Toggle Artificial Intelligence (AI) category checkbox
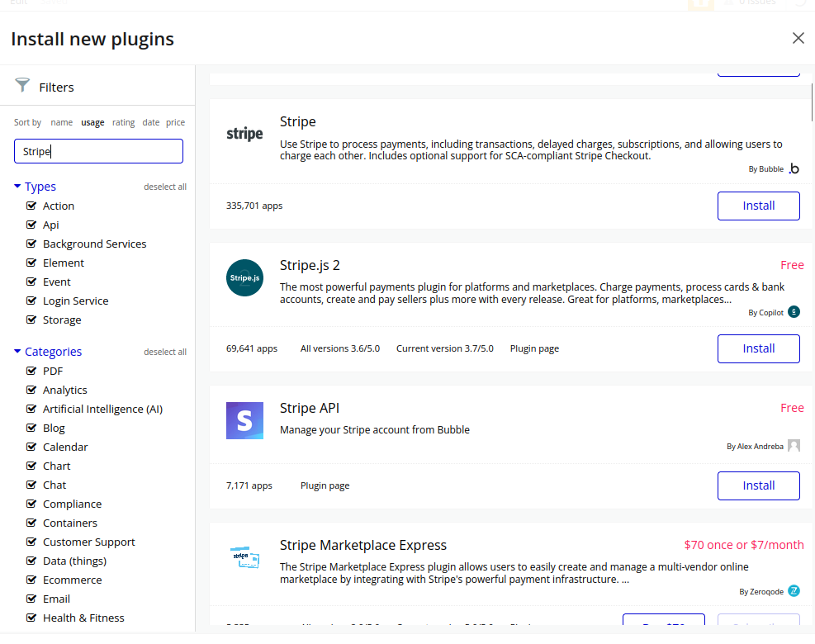Image resolution: width=815 pixels, height=644 pixels. (x=31, y=409)
